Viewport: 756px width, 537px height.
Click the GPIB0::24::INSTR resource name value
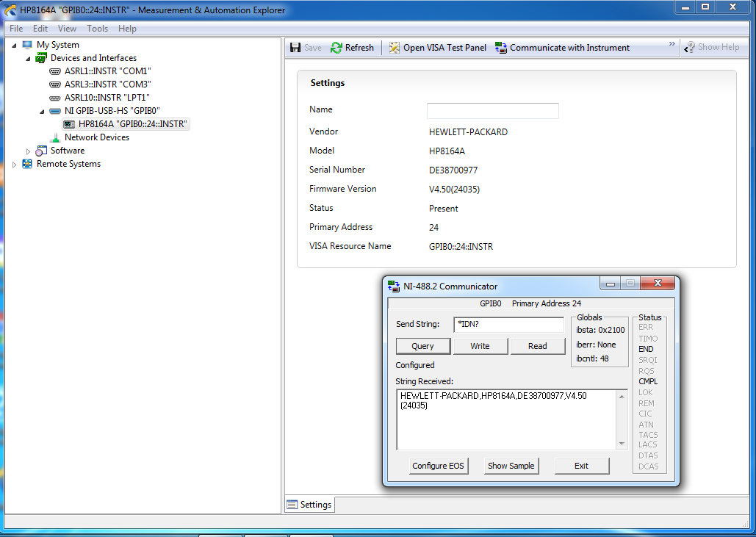[x=461, y=247]
